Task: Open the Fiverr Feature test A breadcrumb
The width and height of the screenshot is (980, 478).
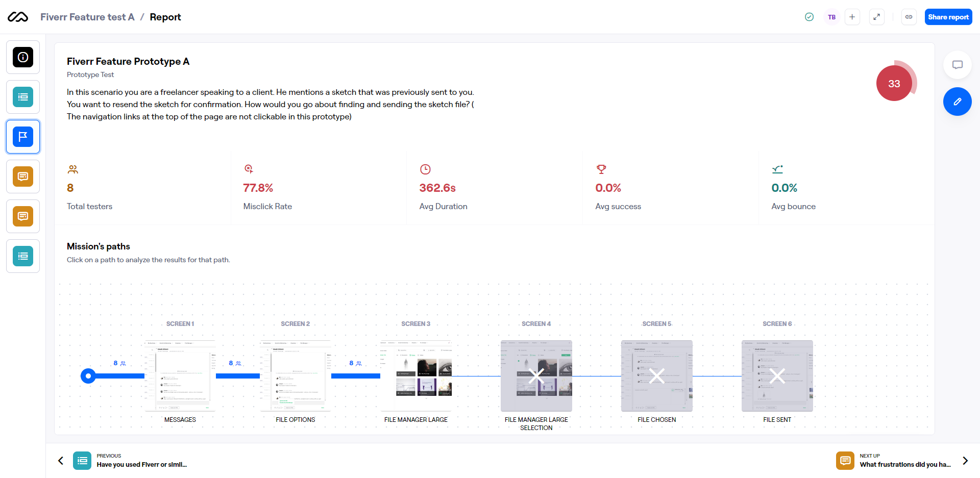Action: tap(87, 17)
